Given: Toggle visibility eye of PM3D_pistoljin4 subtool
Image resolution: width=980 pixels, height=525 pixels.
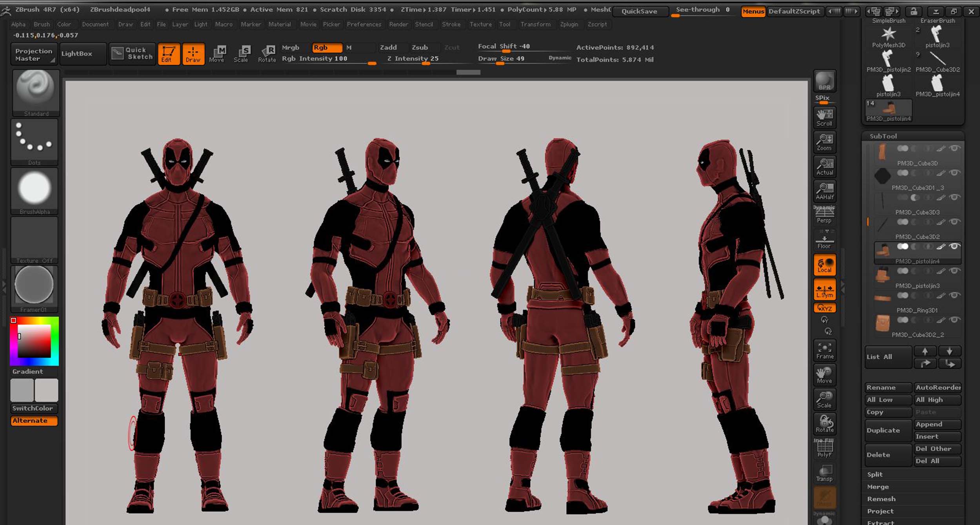Looking at the screenshot, I should [x=955, y=246].
